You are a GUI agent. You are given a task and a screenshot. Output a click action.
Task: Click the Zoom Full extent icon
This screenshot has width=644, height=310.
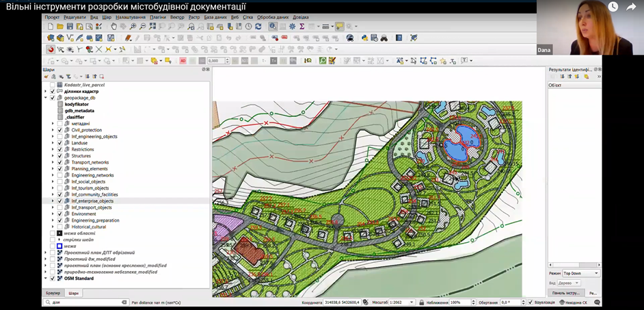pyautogui.click(x=152, y=26)
